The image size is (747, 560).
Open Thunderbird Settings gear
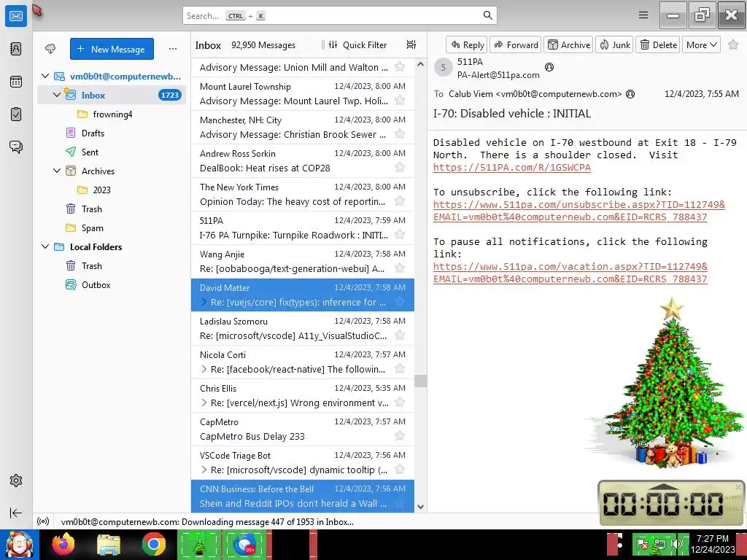16,481
